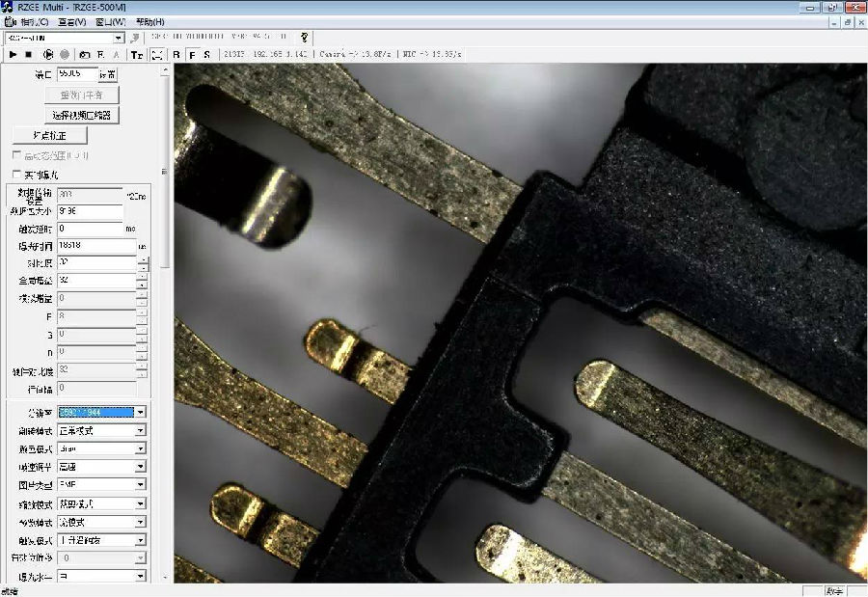This screenshot has height=597, width=868.
Task: Click the dashed-frame fit view icon
Action: click(158, 54)
